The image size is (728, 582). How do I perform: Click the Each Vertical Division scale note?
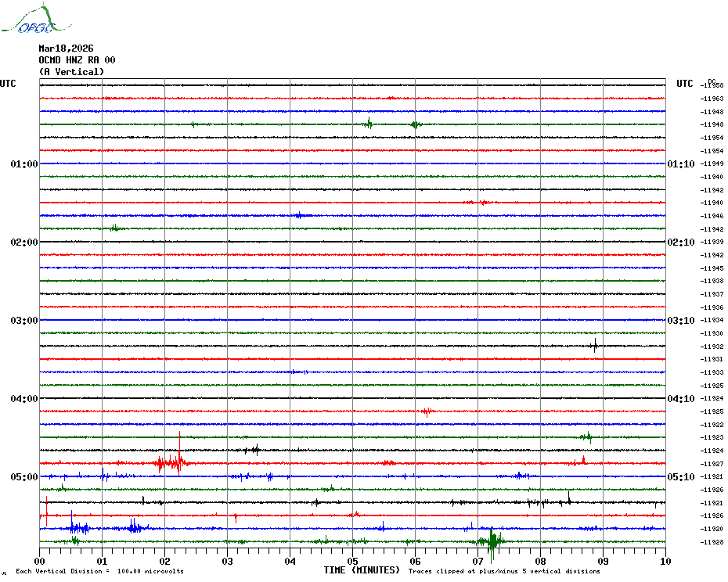[99, 571]
